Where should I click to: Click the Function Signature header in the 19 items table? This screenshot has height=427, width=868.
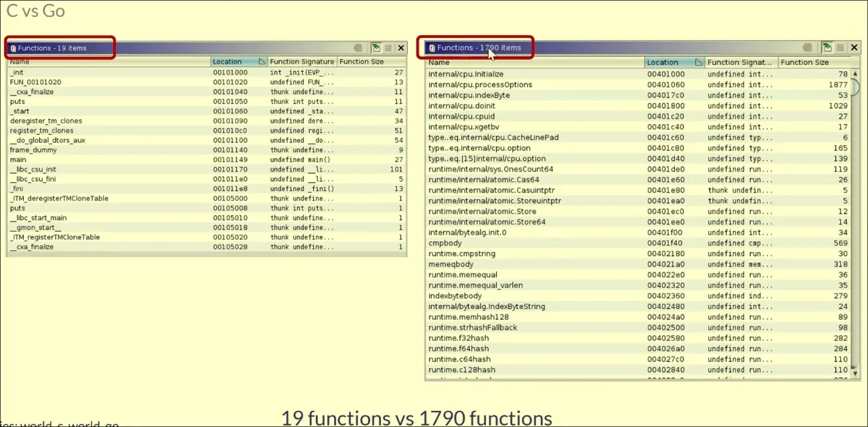click(302, 62)
